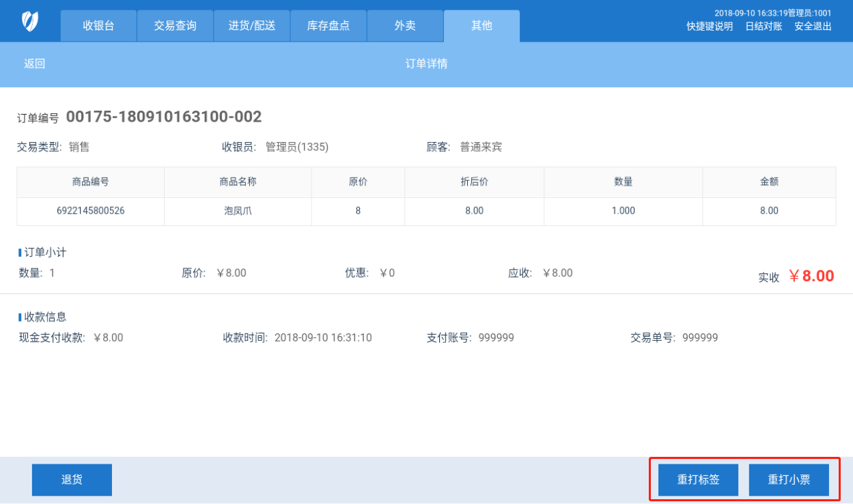This screenshot has height=504, width=853.
Task: Click the 金额 column header
Action: [769, 182]
